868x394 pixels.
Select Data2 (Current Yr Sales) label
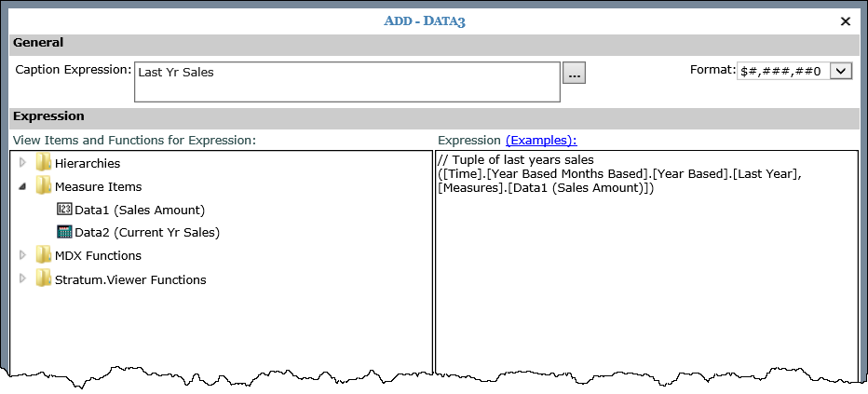147,232
